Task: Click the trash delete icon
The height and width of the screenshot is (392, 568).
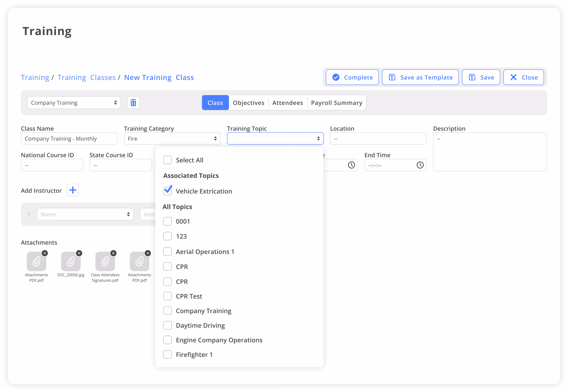Action: [x=133, y=103]
